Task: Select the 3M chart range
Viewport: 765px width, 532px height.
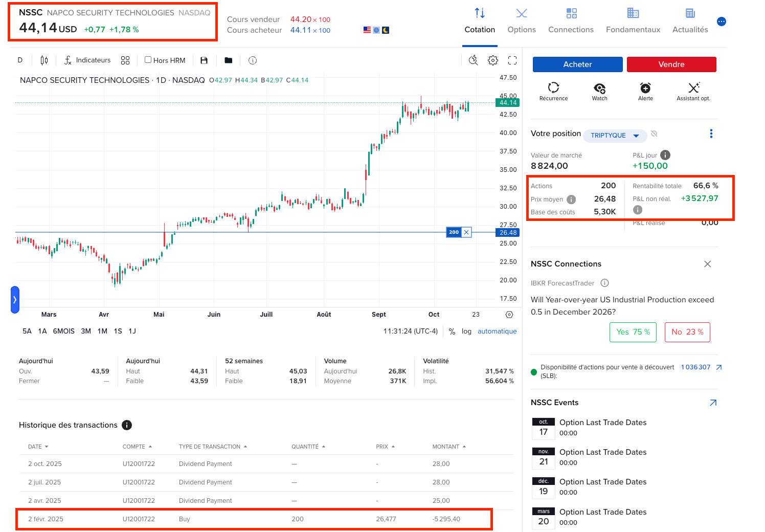Action: tap(86, 331)
